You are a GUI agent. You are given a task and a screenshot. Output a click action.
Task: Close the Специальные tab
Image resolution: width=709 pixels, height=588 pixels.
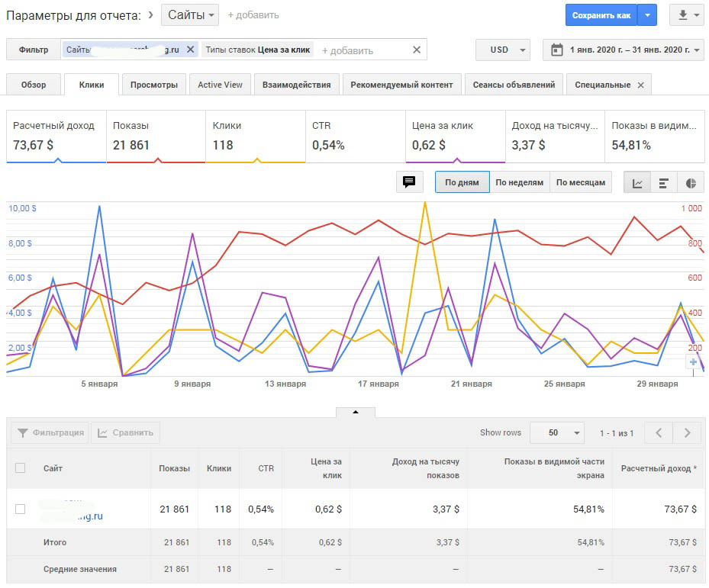pos(640,85)
